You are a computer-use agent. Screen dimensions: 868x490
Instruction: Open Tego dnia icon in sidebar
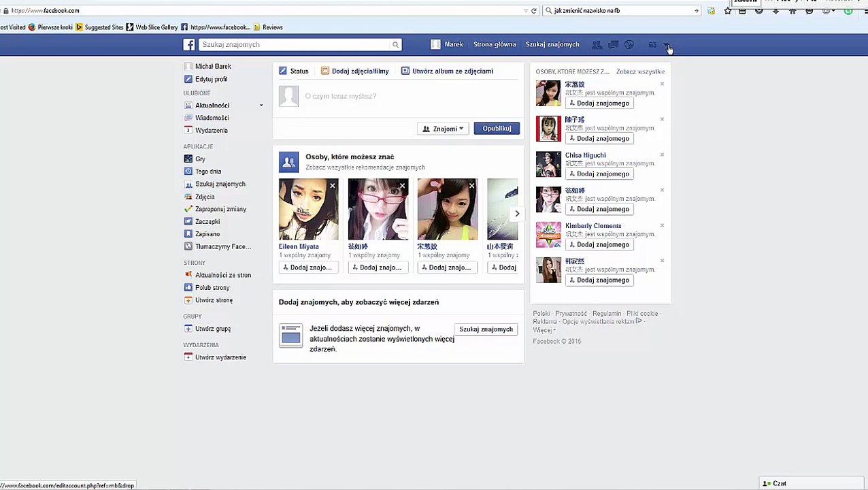pyautogui.click(x=188, y=171)
